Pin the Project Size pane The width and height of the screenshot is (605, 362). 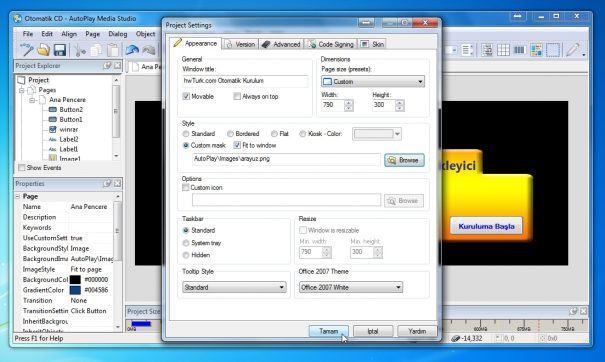pyautogui.click(x=573, y=311)
